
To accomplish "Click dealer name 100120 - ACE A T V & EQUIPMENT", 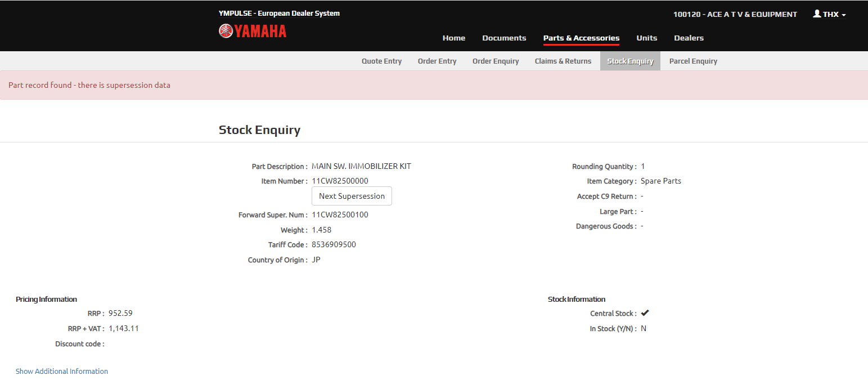I will (735, 14).
